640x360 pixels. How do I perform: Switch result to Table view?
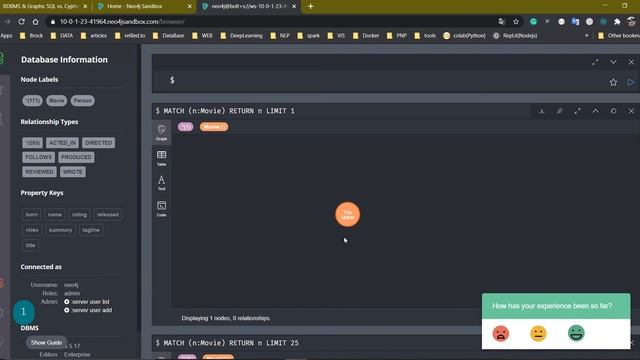162,158
